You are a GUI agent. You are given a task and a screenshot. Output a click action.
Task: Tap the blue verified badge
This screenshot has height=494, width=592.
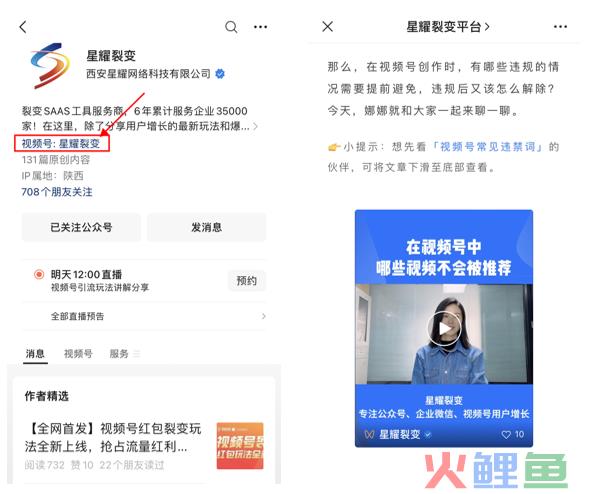pos(220,74)
